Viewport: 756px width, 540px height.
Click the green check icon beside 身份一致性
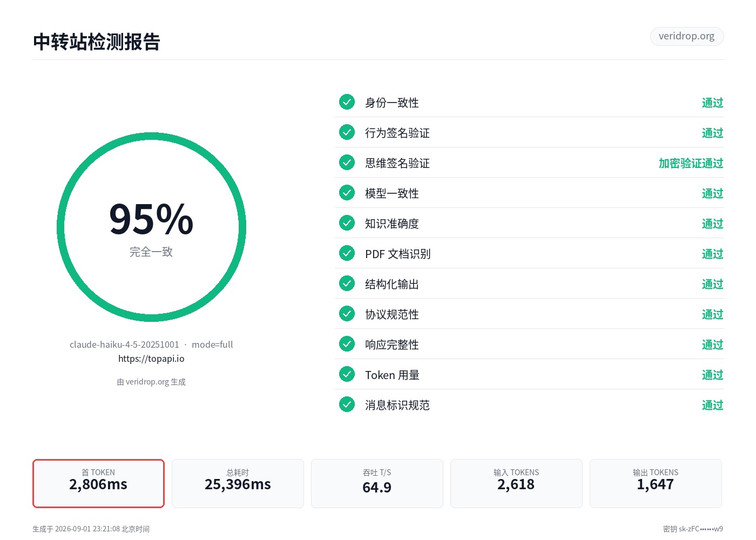[x=347, y=102]
